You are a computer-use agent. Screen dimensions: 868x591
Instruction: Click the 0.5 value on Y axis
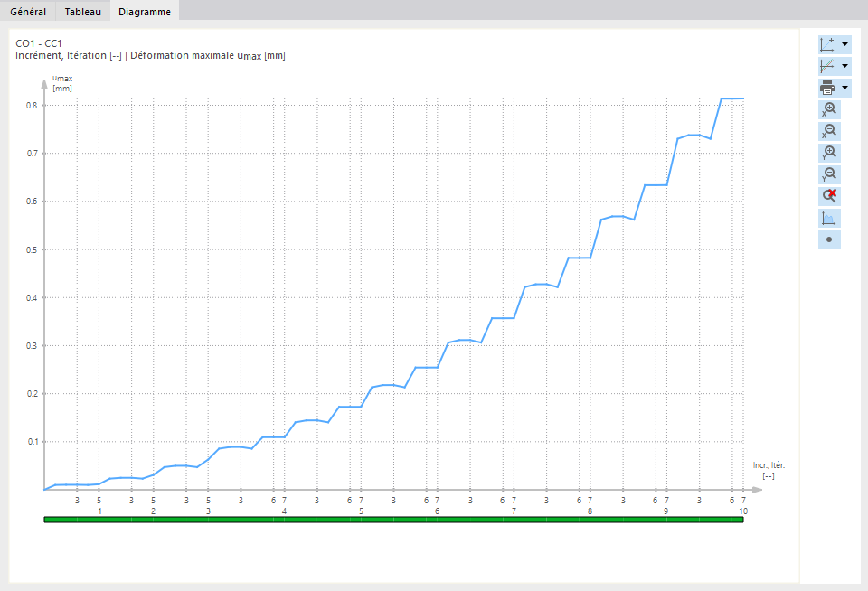point(33,249)
